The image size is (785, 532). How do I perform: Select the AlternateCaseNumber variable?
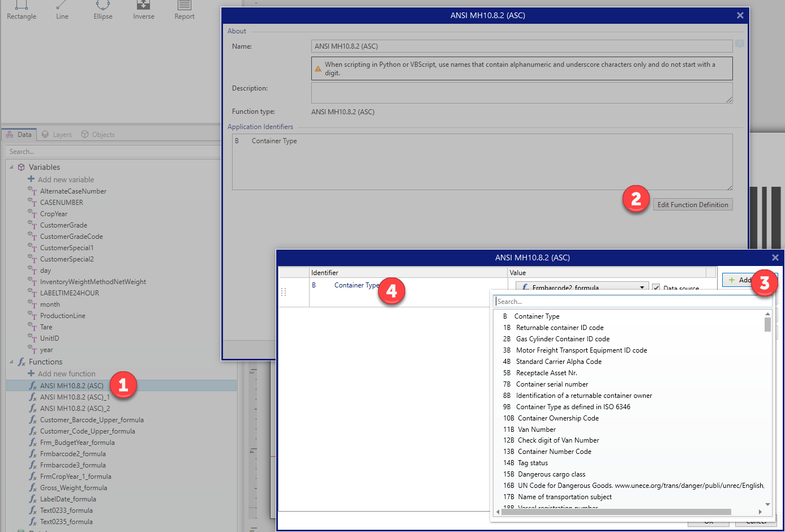click(73, 191)
